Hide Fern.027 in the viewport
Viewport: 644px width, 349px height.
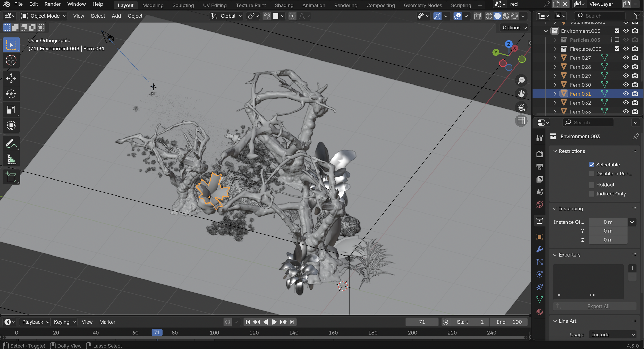[x=626, y=58]
